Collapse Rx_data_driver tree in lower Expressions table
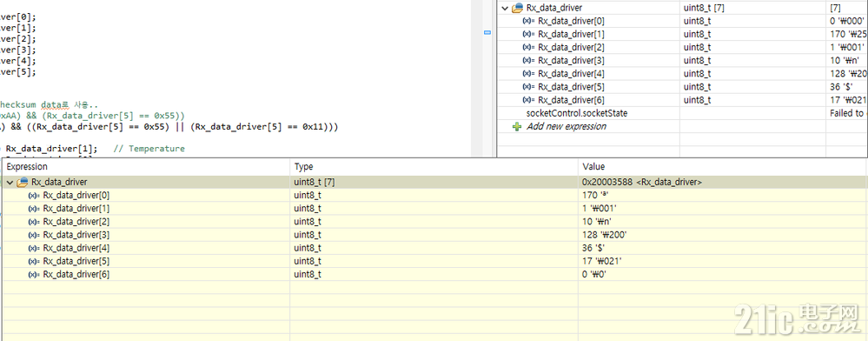 tap(10, 182)
